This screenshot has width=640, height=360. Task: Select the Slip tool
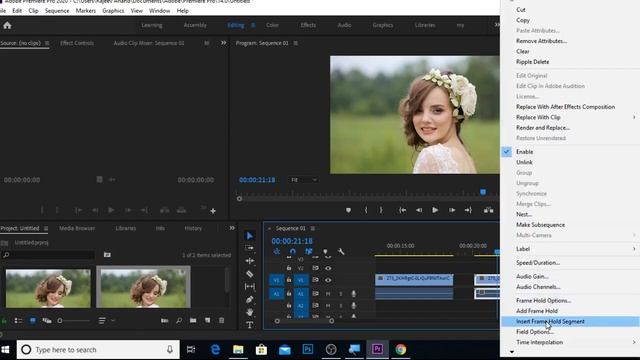(249, 287)
